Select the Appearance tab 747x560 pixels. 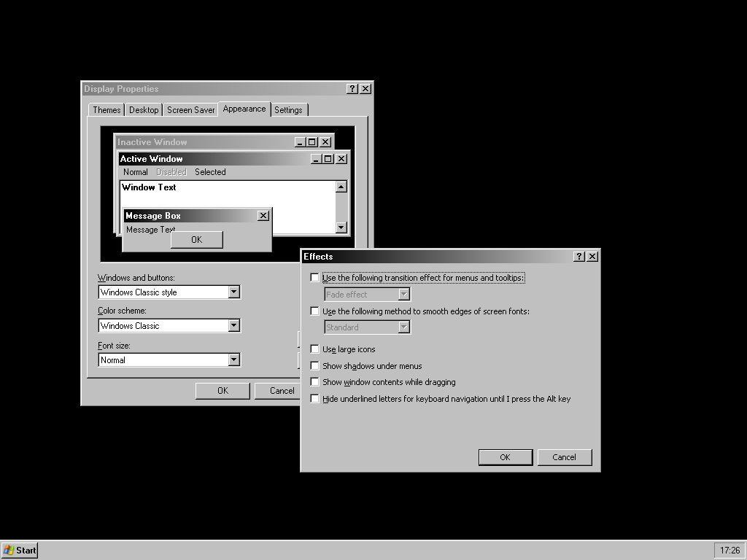point(244,109)
